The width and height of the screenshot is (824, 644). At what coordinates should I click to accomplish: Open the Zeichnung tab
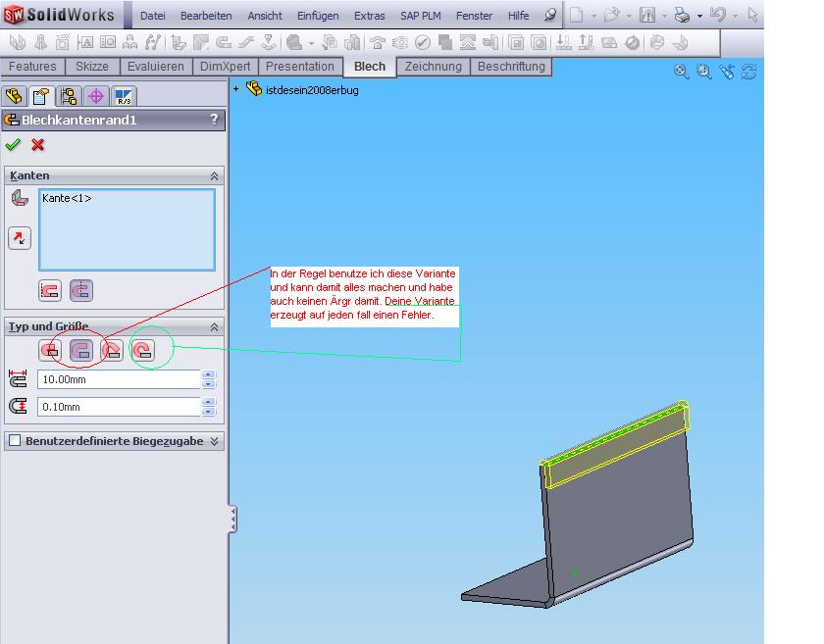point(433,67)
